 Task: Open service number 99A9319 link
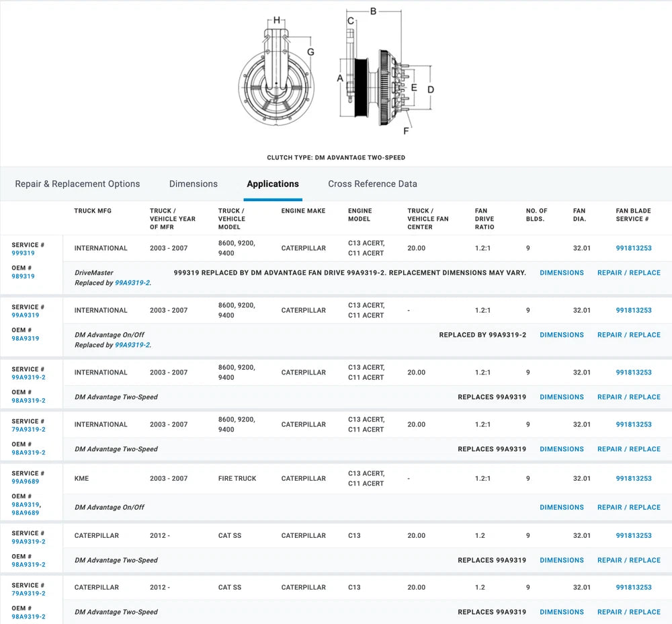coord(25,315)
